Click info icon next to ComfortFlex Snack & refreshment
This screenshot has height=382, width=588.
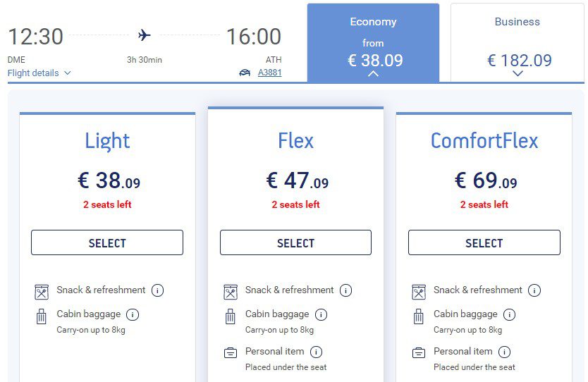pyautogui.click(x=534, y=290)
